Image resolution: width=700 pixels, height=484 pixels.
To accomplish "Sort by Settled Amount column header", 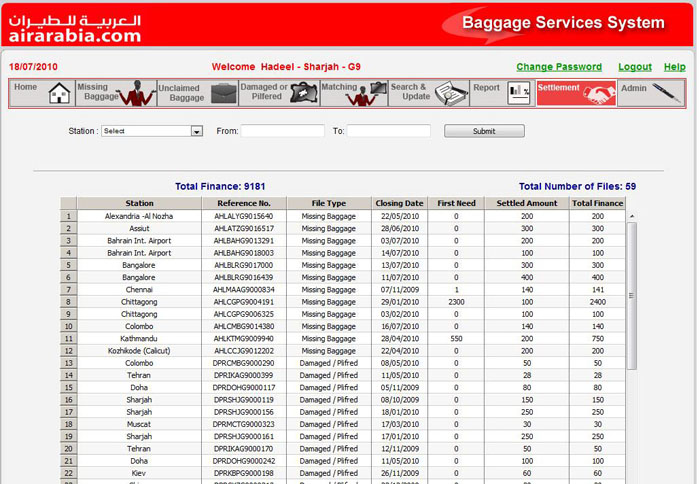I will [527, 203].
